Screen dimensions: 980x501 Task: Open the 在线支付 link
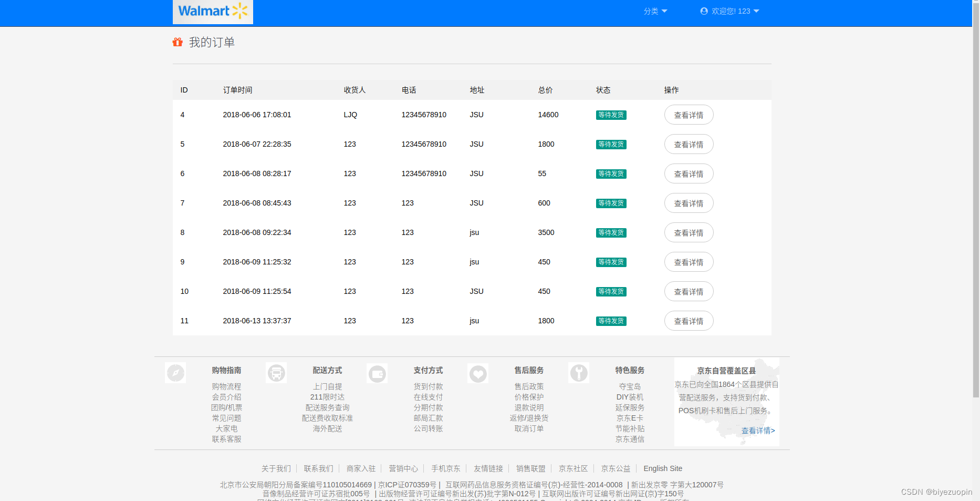pyautogui.click(x=428, y=397)
